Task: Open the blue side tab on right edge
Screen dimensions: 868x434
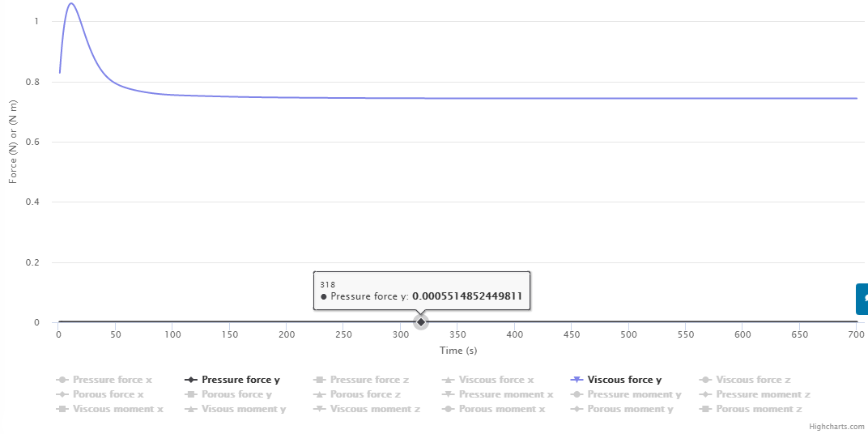Action: click(862, 299)
